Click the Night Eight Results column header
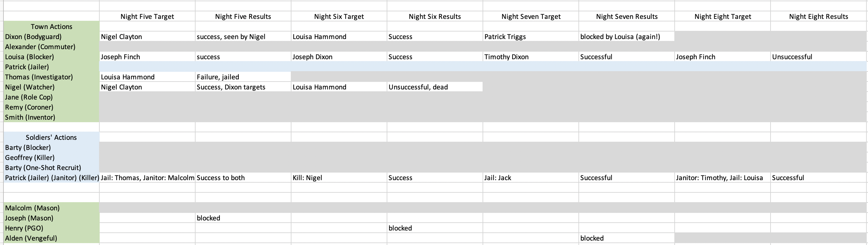Screen dimensions: 868x245 click(818, 16)
